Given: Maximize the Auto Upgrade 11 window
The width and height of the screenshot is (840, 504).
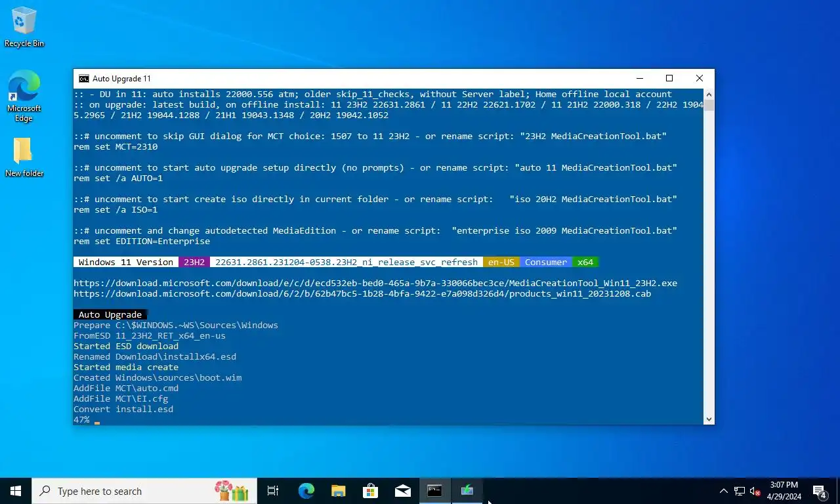Looking at the screenshot, I should 669,78.
